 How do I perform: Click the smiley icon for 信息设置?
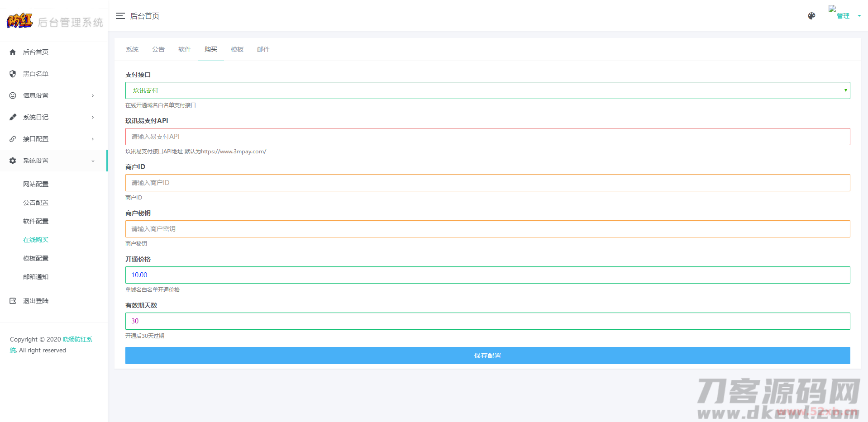pos(13,95)
